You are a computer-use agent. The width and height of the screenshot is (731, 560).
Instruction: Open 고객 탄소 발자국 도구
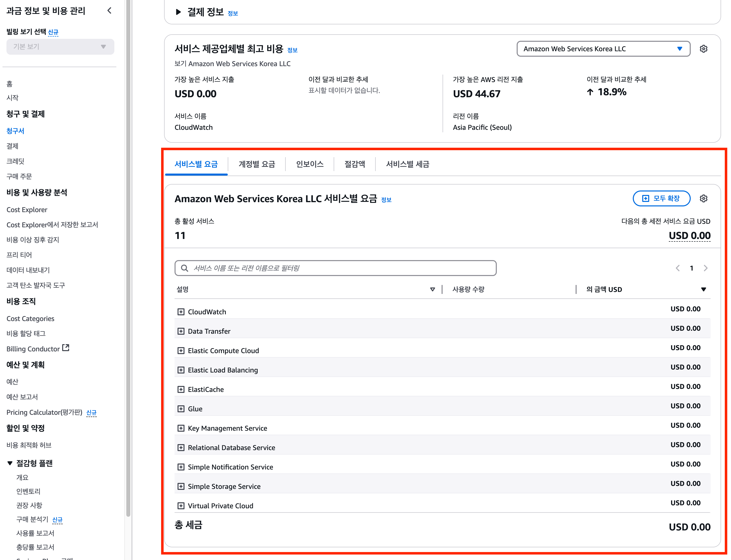pyautogui.click(x=36, y=285)
